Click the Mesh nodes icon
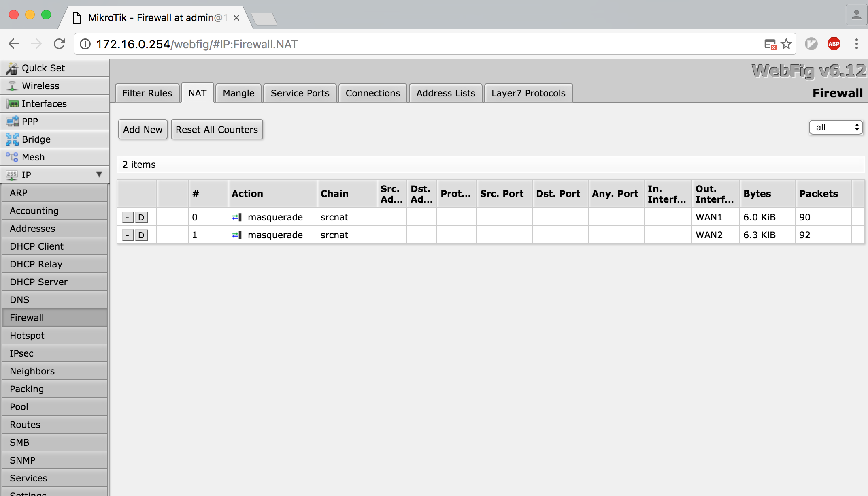This screenshot has width=868, height=496. (12, 157)
